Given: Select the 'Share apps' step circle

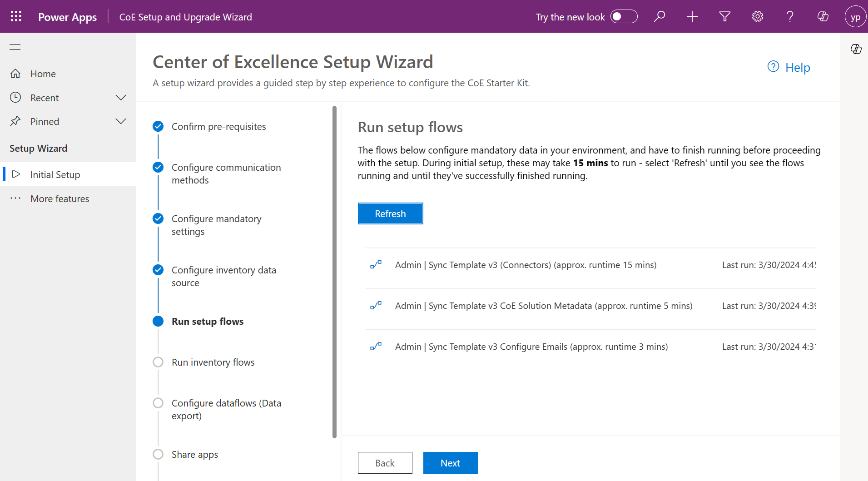Looking at the screenshot, I should pos(158,455).
